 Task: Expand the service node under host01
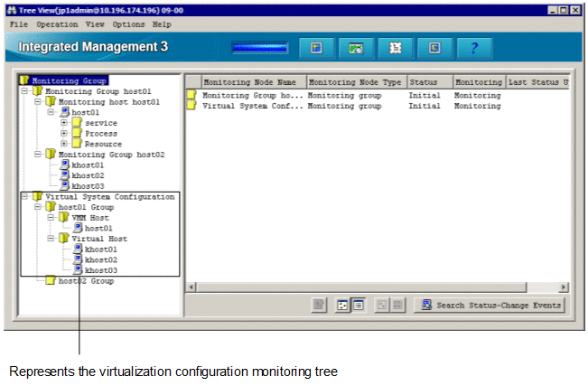[x=64, y=123]
